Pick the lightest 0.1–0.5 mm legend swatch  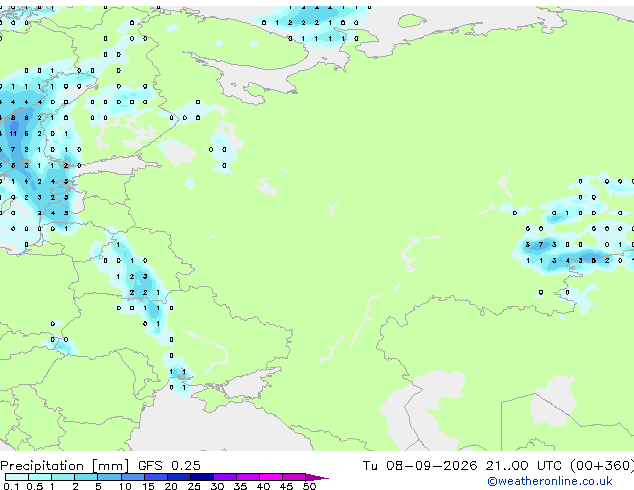point(17,477)
